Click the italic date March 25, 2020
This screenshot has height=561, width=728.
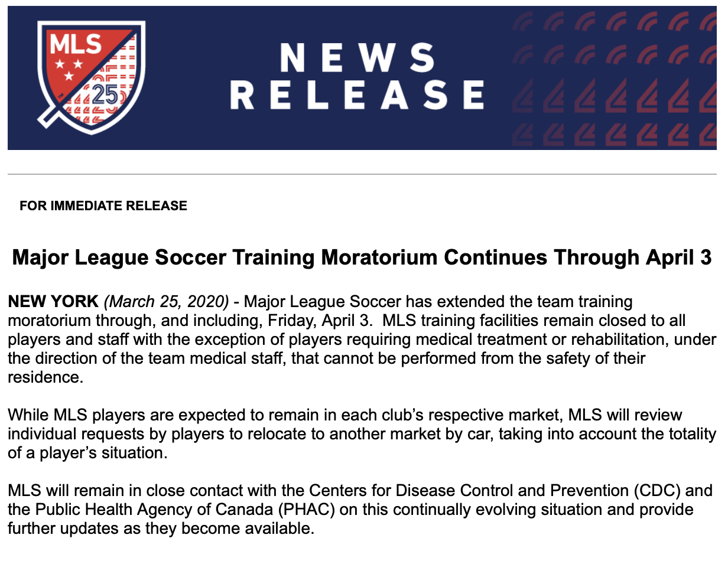(166, 302)
